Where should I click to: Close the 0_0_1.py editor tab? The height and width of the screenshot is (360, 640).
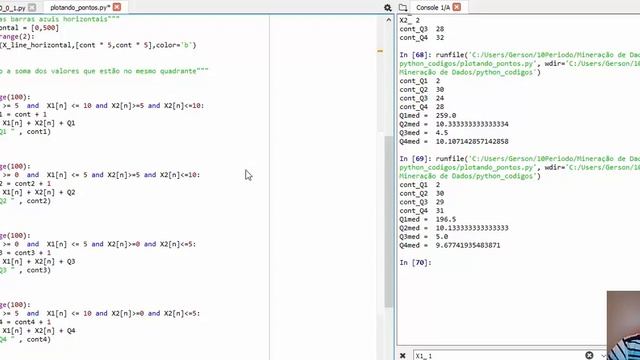(x=32, y=7)
